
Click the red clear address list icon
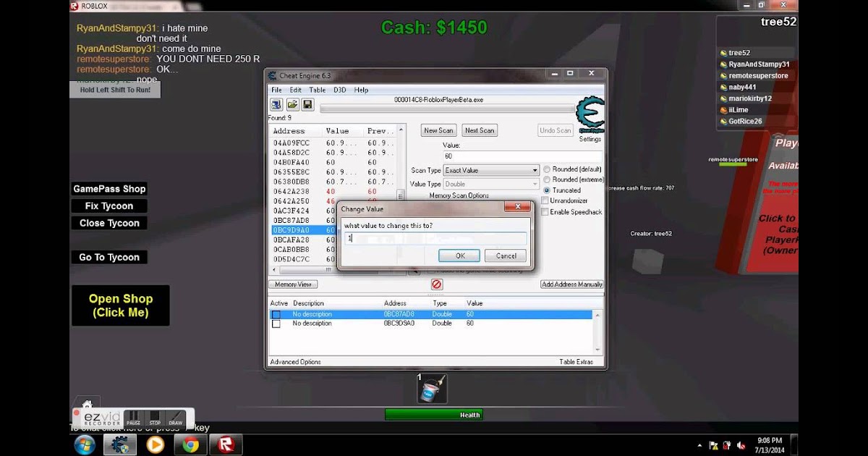coord(436,284)
